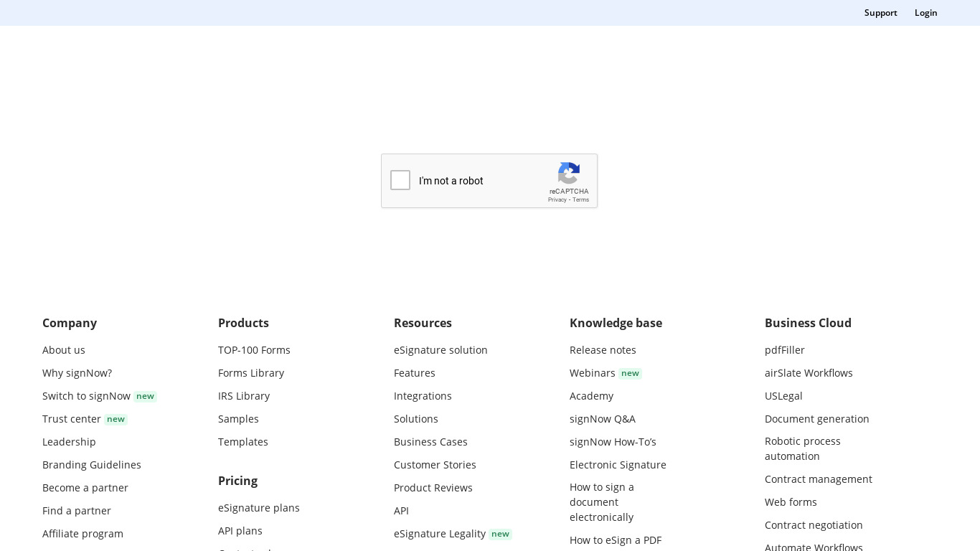Screen dimensions: 980x551
Task: Open Forms Library link
Action: pos(251,373)
